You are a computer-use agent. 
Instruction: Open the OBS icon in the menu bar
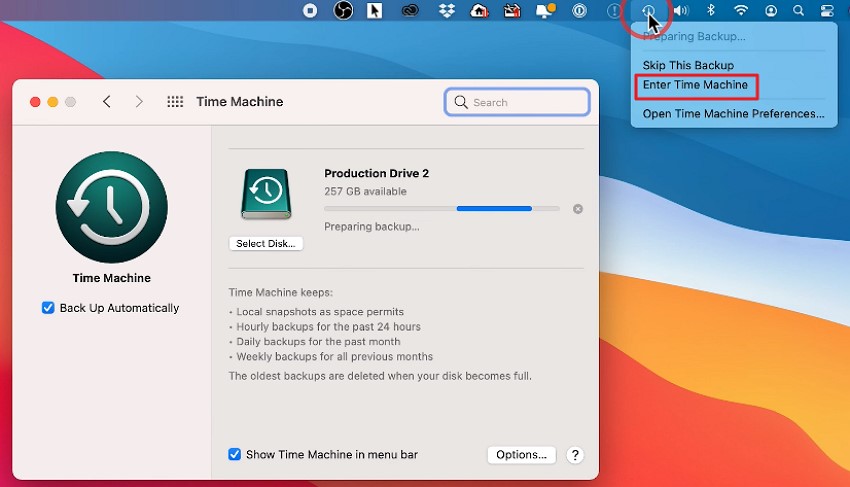point(343,10)
